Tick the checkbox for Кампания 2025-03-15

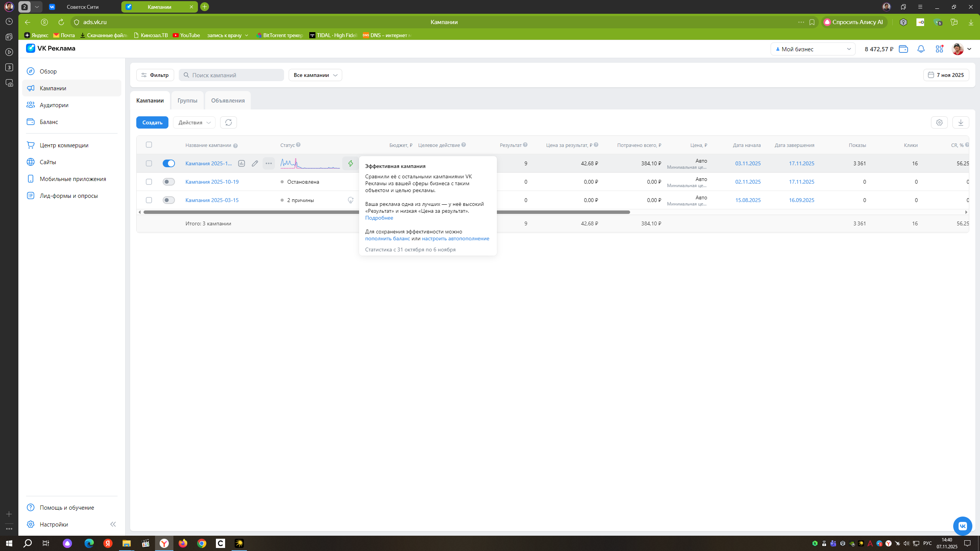(x=149, y=200)
